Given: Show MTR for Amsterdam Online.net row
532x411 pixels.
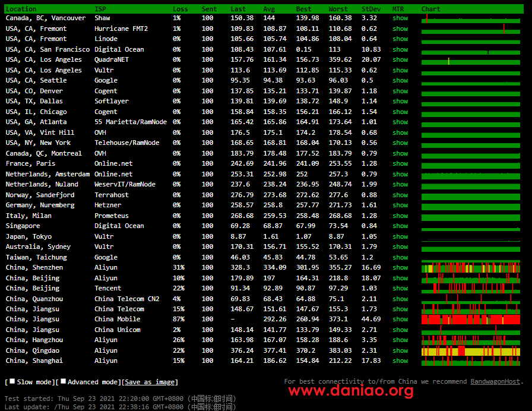Looking at the screenshot, I should point(400,174).
